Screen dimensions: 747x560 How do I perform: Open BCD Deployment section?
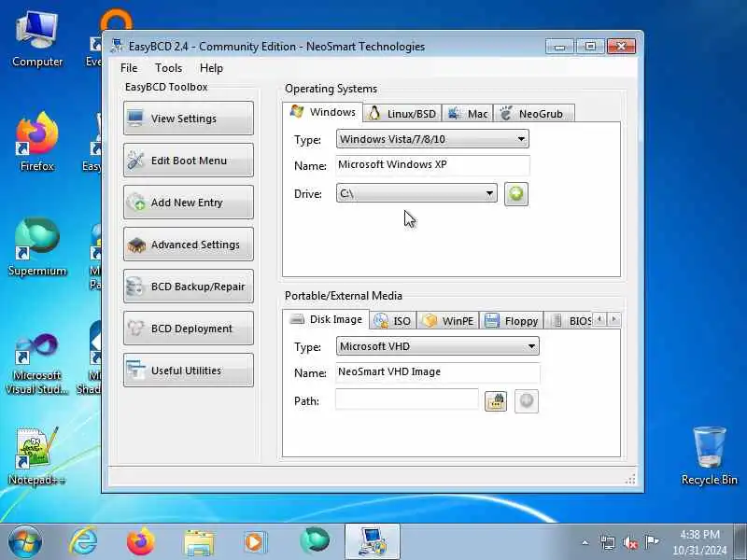pyautogui.click(x=189, y=329)
